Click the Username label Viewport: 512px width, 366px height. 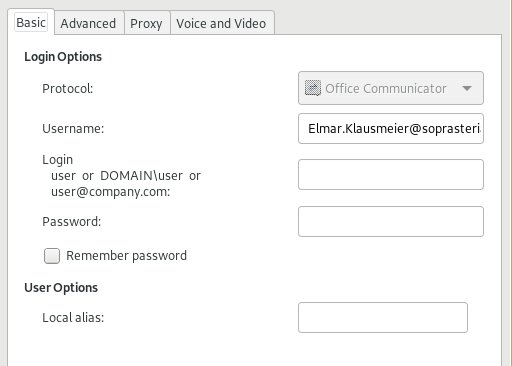(x=73, y=129)
